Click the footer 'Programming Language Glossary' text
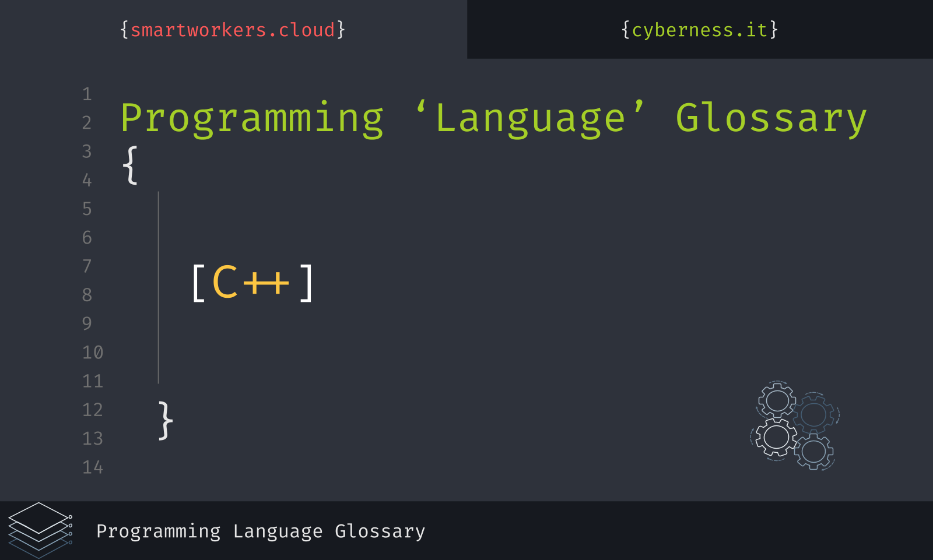Screen dimensions: 933x560 click(261, 531)
